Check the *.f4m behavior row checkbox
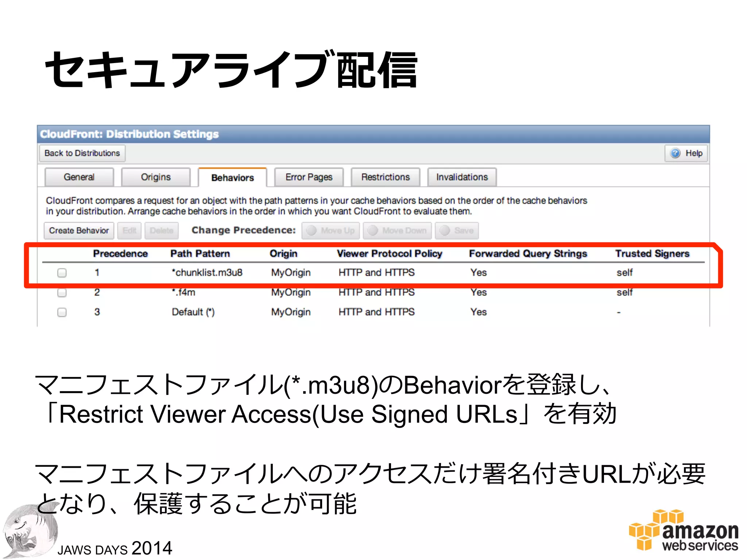 (x=62, y=292)
